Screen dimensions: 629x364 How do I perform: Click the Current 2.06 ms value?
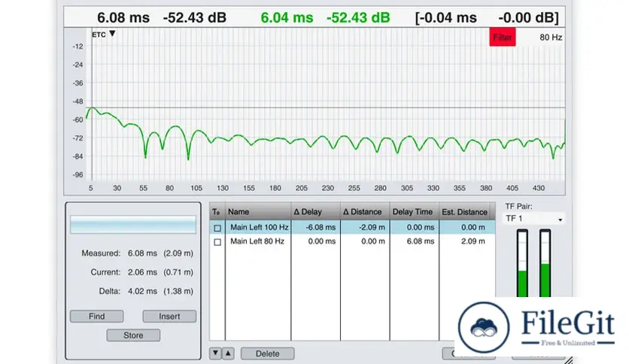[142, 272]
